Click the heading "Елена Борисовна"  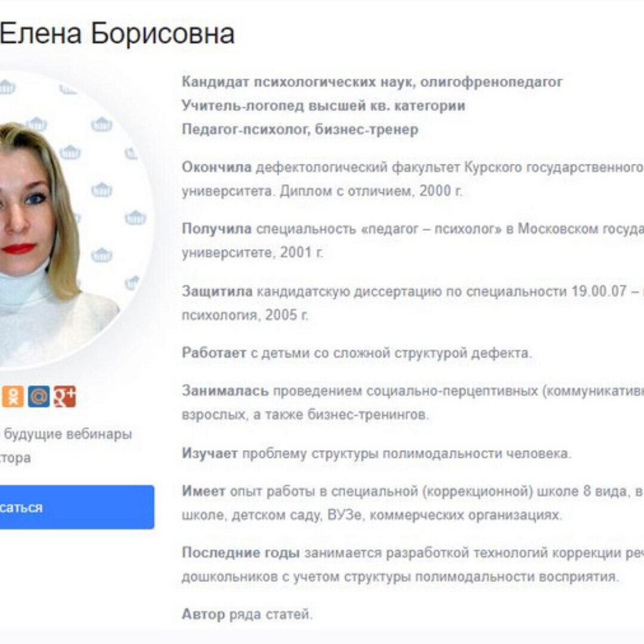117,33
